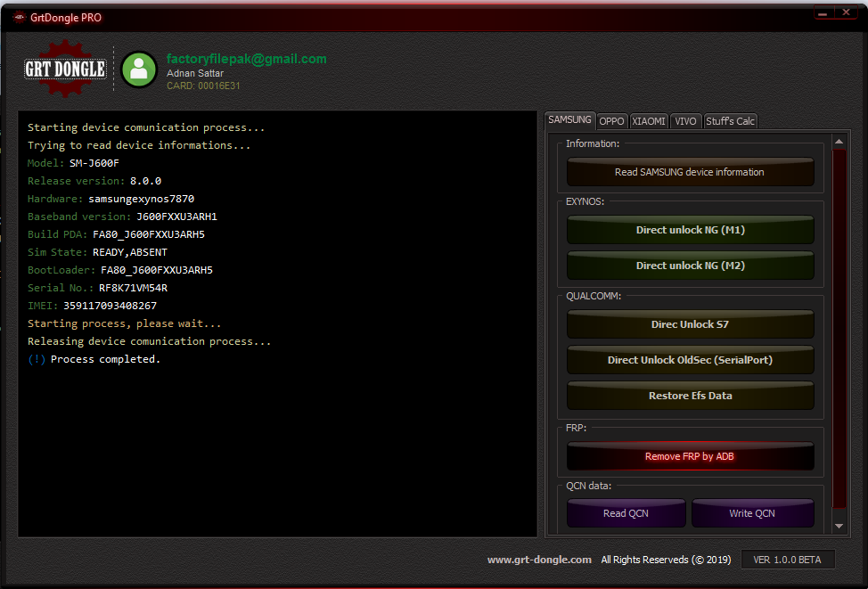
Task: Click the Read QCN button
Action: [626, 513]
